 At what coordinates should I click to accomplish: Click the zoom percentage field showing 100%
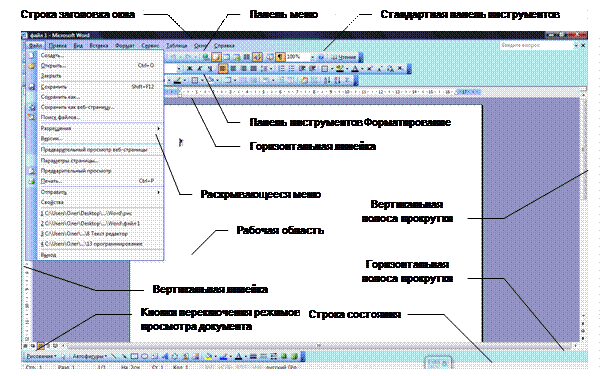298,57
